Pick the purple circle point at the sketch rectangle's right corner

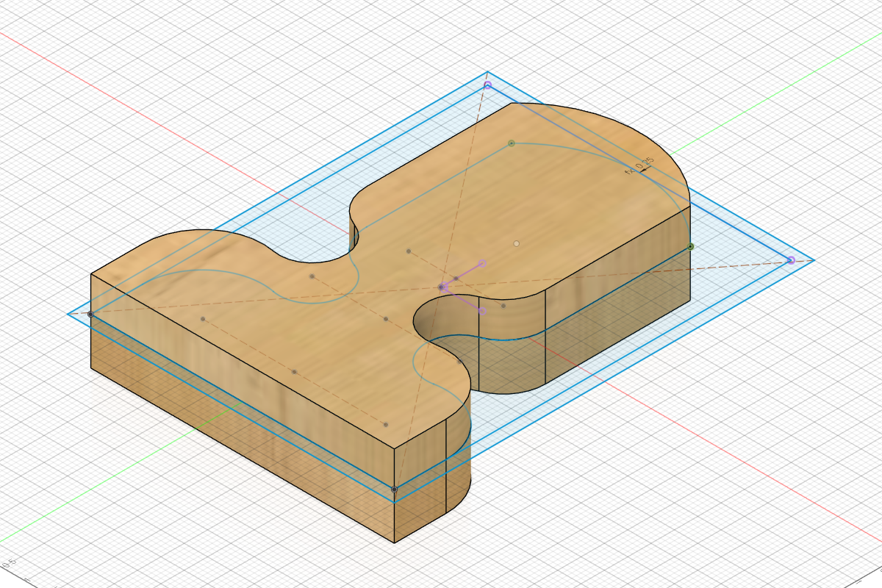791,260
